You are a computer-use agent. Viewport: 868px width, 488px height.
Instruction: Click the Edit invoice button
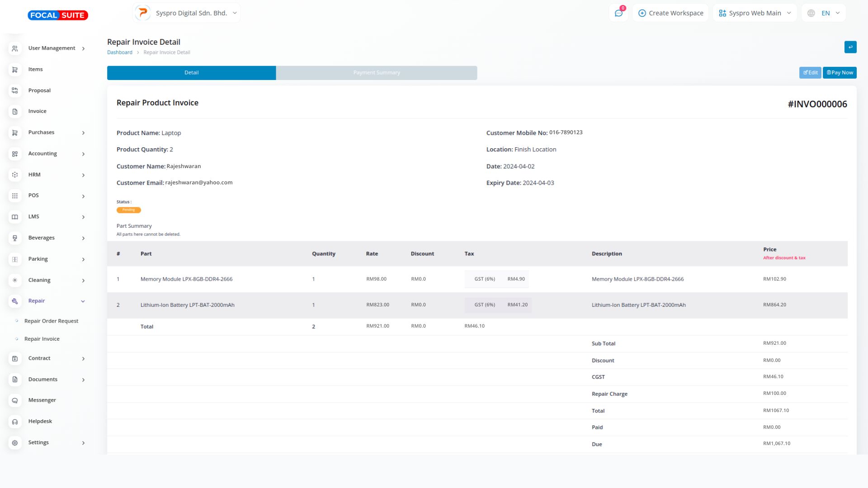(810, 73)
